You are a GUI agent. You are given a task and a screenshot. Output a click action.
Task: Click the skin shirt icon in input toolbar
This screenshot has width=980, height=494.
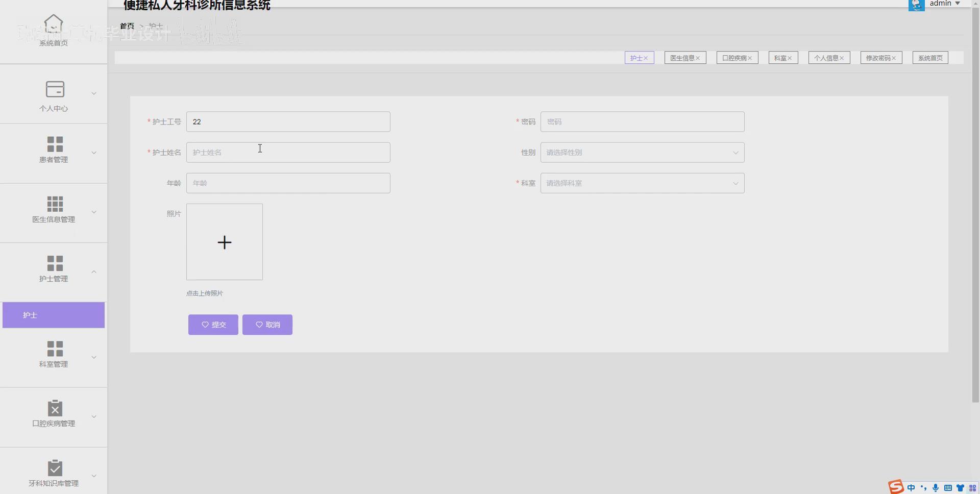click(x=960, y=488)
